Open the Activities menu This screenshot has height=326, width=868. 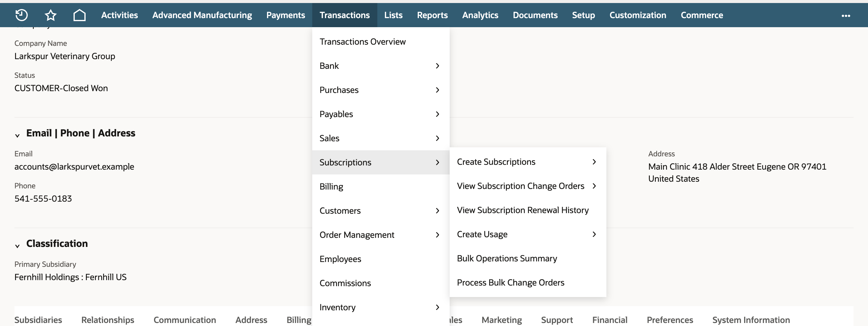(120, 15)
